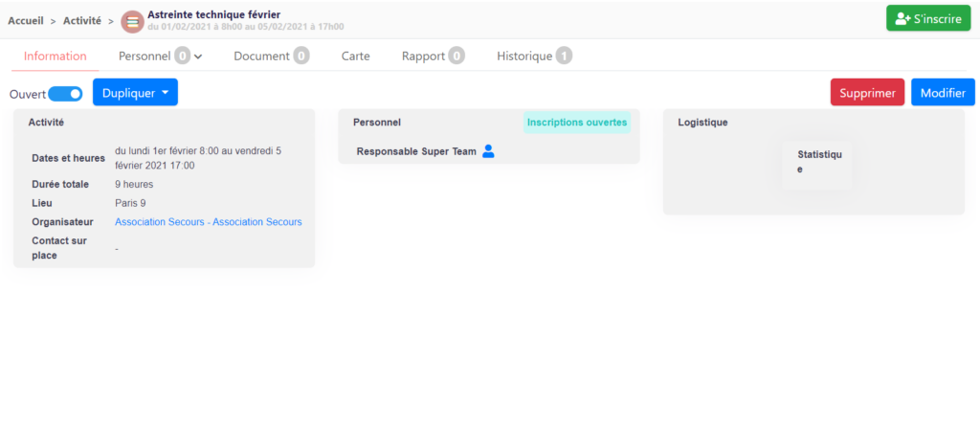Viewport: 980px width, 430px height.
Task: Click the Historique count badge
Action: (x=564, y=57)
